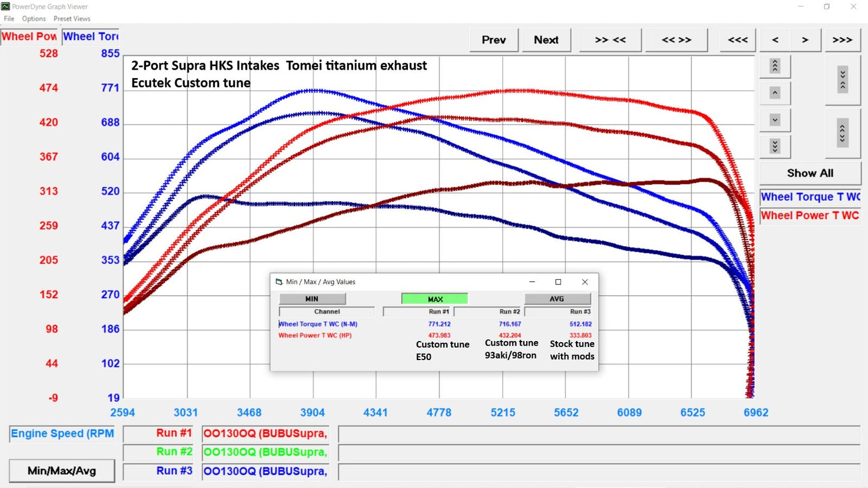868x488 pixels.
Task: Click the '<< >>' horizontal expand button
Action: [x=676, y=40]
